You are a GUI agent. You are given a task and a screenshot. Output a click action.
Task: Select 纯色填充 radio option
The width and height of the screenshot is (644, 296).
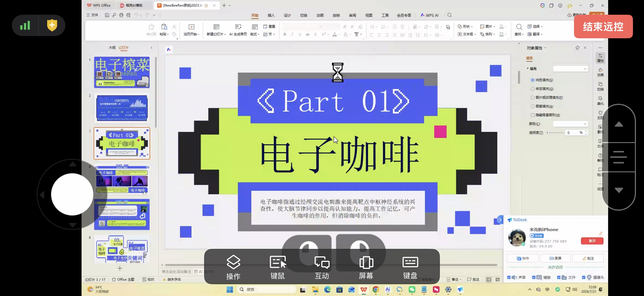[532, 80]
